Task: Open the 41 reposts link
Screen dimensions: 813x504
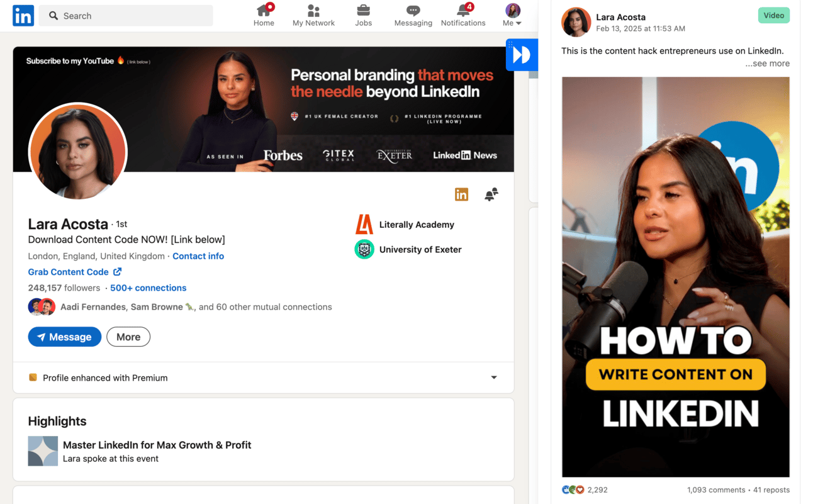Action: pos(771,490)
